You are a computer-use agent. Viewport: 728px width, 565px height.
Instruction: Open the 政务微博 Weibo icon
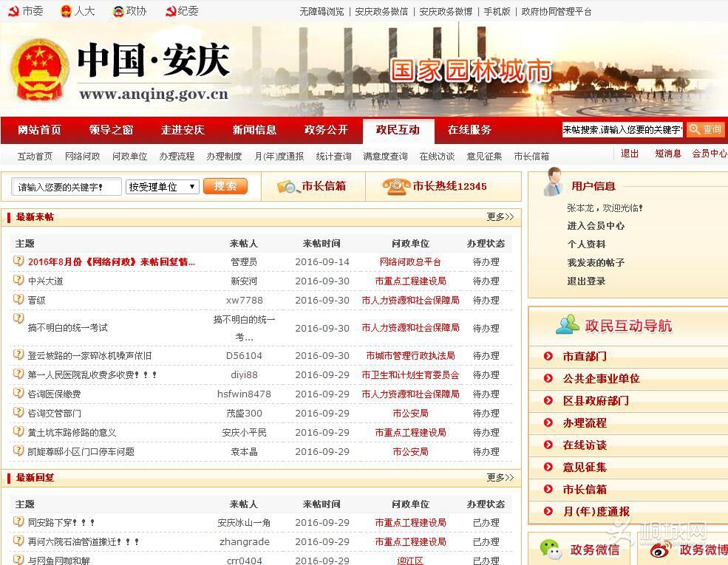[660, 551]
